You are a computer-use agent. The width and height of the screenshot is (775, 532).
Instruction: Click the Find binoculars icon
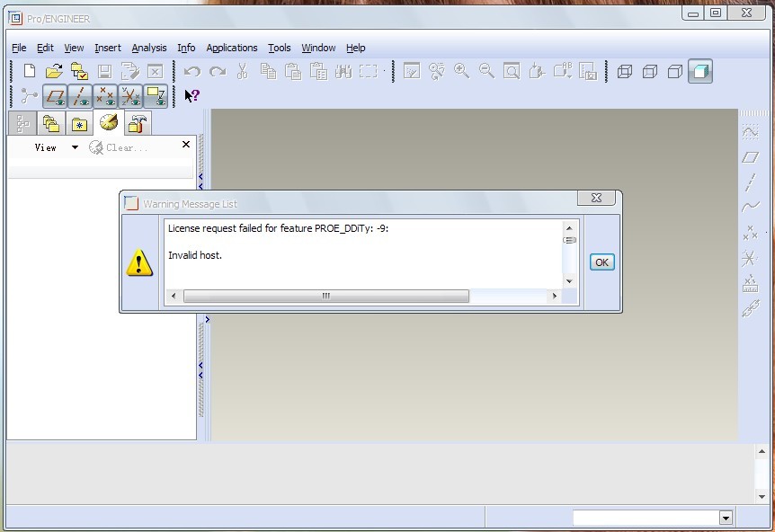click(x=343, y=71)
